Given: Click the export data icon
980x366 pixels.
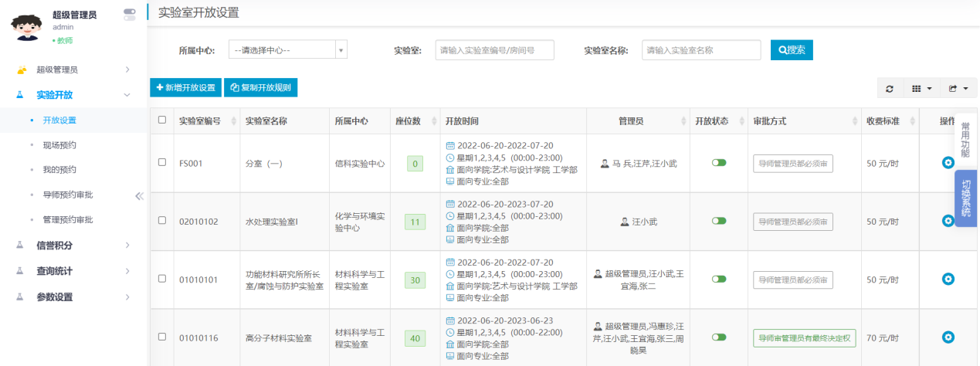Looking at the screenshot, I should (958, 89).
